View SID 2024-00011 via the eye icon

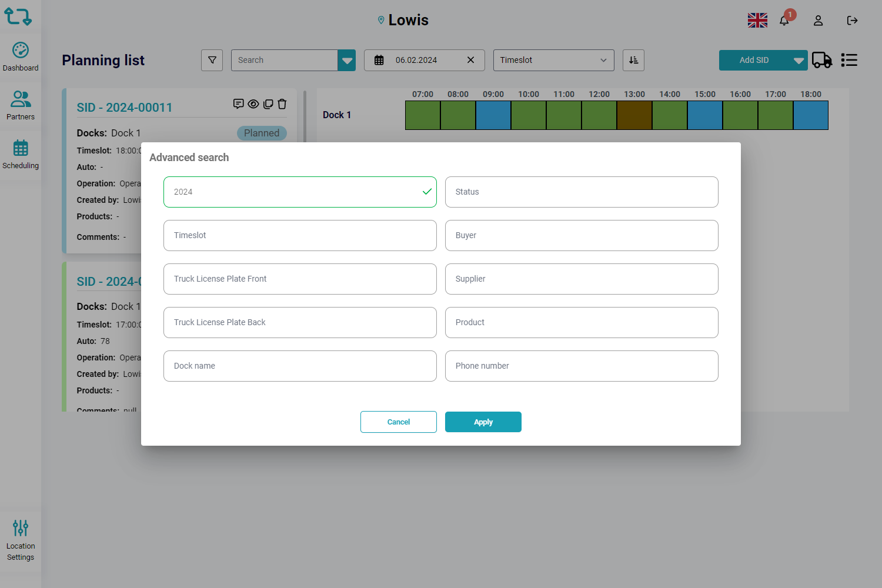point(253,104)
